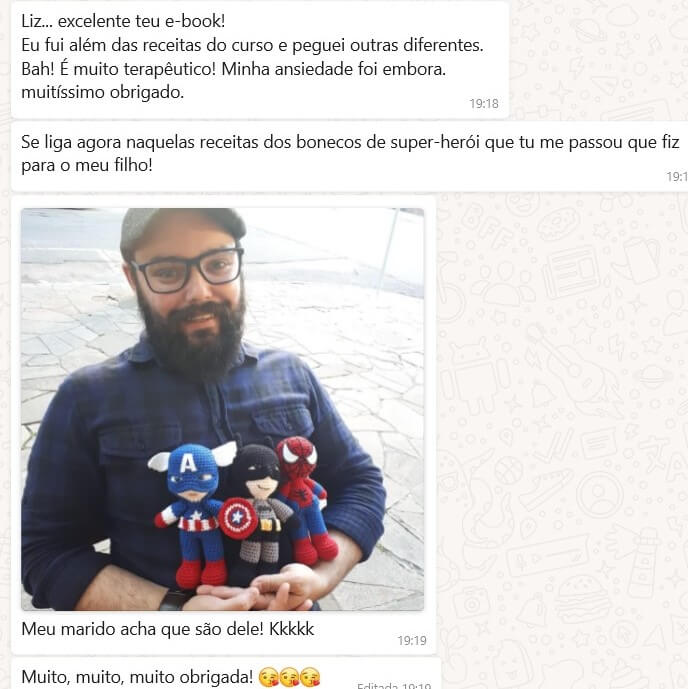Click the cut-off timestamp of the second message

(x=677, y=177)
